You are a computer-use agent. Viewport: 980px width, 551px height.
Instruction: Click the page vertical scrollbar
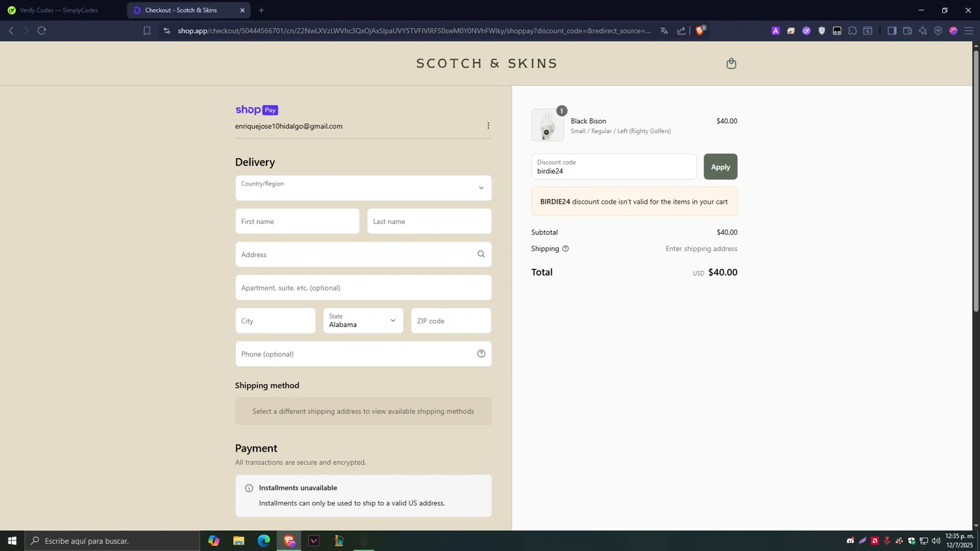pyautogui.click(x=976, y=180)
